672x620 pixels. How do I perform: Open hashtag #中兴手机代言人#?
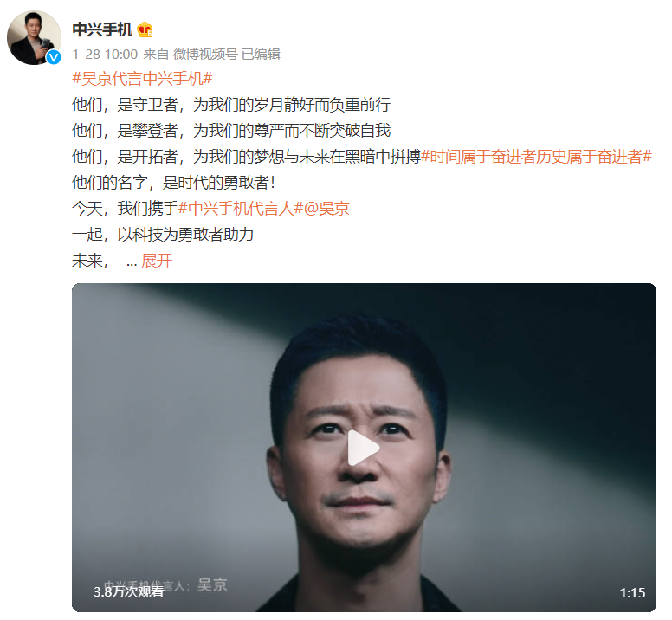click(241, 209)
